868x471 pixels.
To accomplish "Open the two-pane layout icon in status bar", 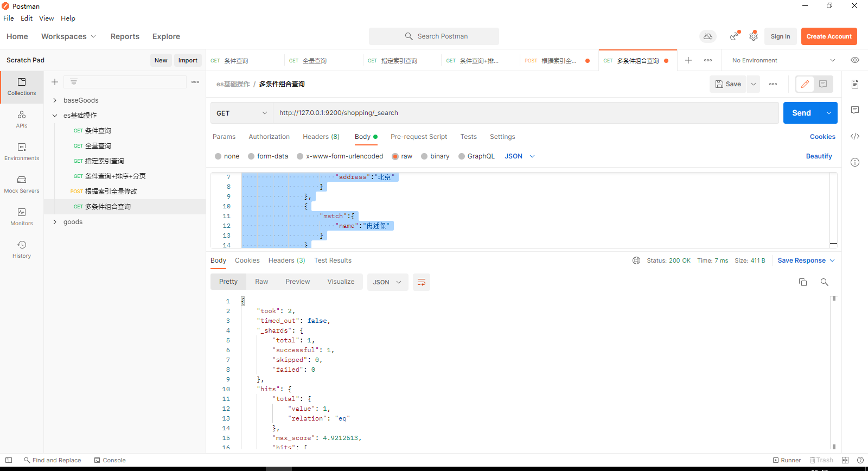I will coord(845,460).
